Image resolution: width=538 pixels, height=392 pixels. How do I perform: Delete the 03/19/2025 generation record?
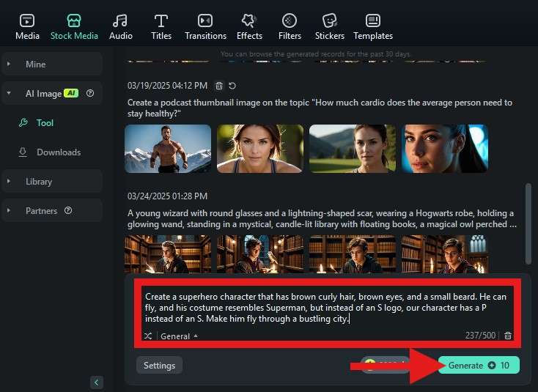pos(219,86)
